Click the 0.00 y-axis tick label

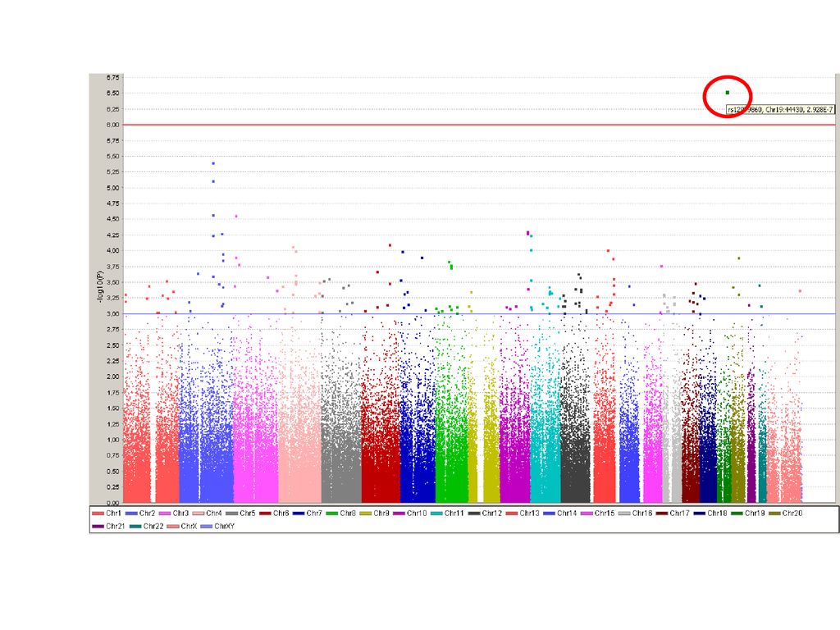tap(112, 503)
